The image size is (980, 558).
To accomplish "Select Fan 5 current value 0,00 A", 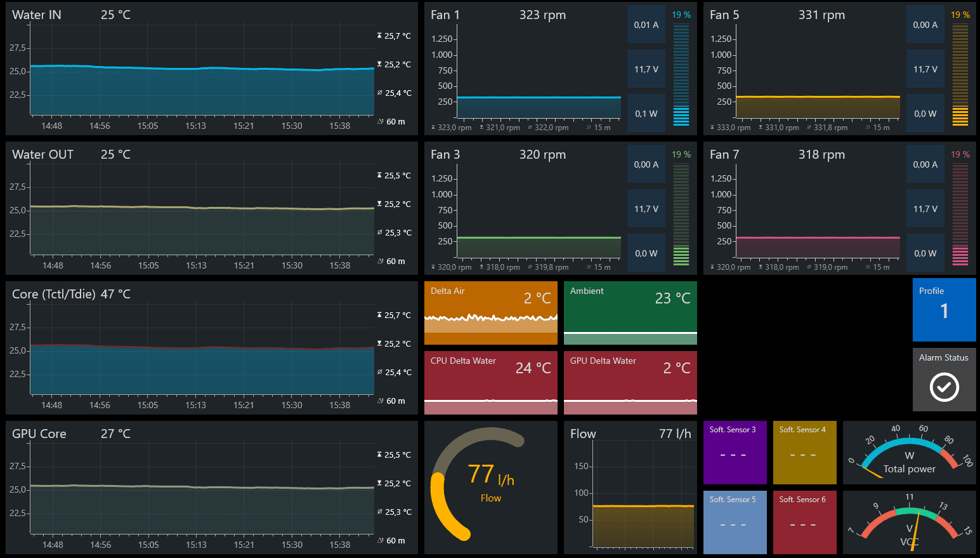I will point(925,25).
